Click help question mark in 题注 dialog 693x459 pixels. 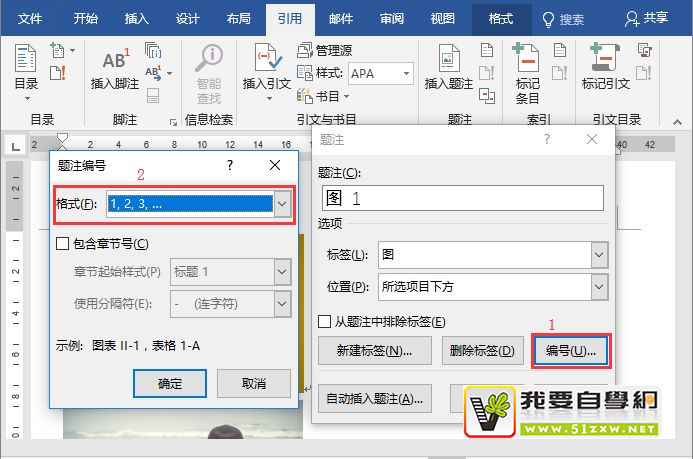[x=547, y=140]
